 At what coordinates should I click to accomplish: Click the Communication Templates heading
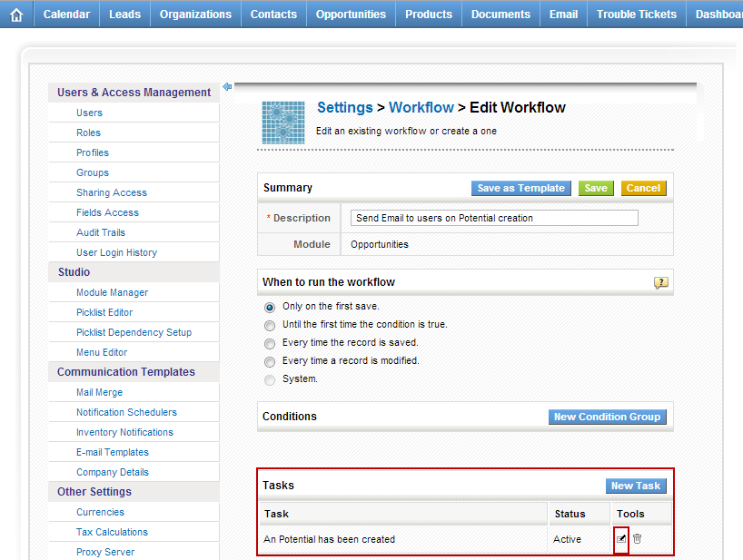(126, 372)
